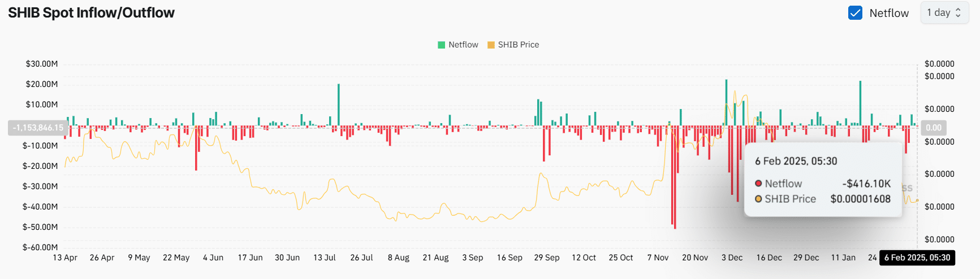Image resolution: width=980 pixels, height=279 pixels.
Task: Toggle the Netflow checkbox
Action: click(855, 13)
